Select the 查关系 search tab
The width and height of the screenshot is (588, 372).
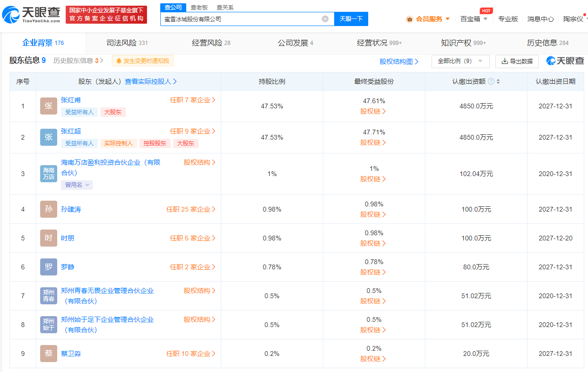(225, 8)
